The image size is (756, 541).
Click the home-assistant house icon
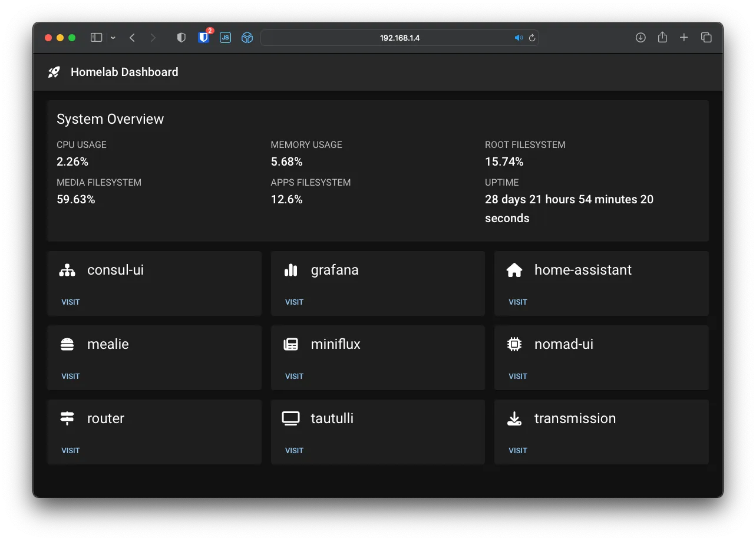coord(514,270)
